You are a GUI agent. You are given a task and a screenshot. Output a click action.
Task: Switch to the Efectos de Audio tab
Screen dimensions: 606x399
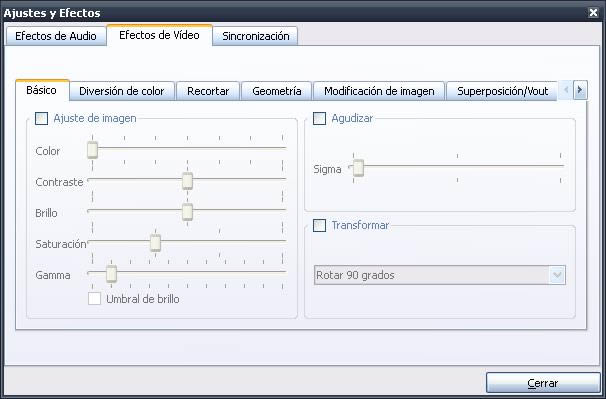click(56, 36)
